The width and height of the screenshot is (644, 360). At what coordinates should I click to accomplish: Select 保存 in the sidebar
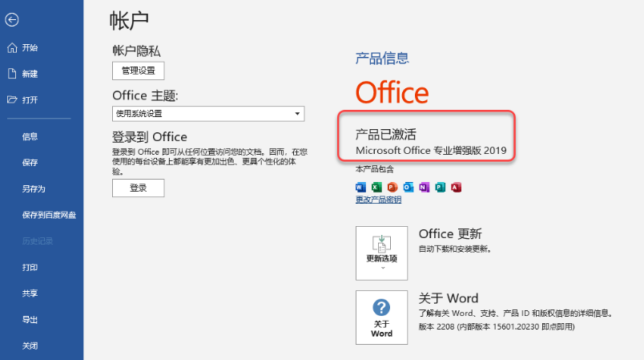tap(30, 163)
